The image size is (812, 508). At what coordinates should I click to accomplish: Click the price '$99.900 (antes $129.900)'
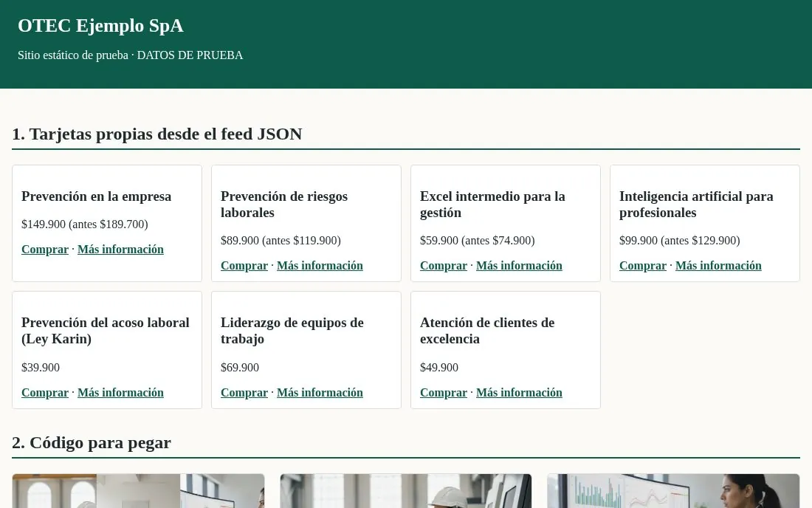(x=679, y=240)
